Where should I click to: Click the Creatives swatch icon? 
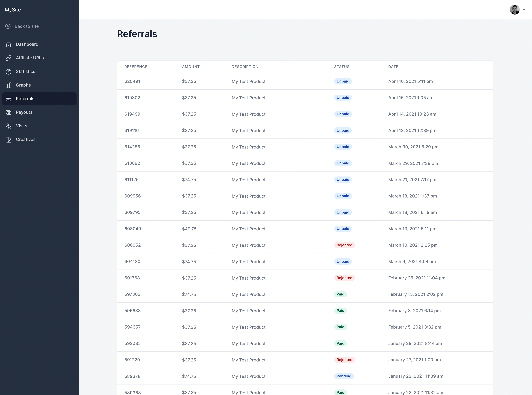[x=9, y=140]
